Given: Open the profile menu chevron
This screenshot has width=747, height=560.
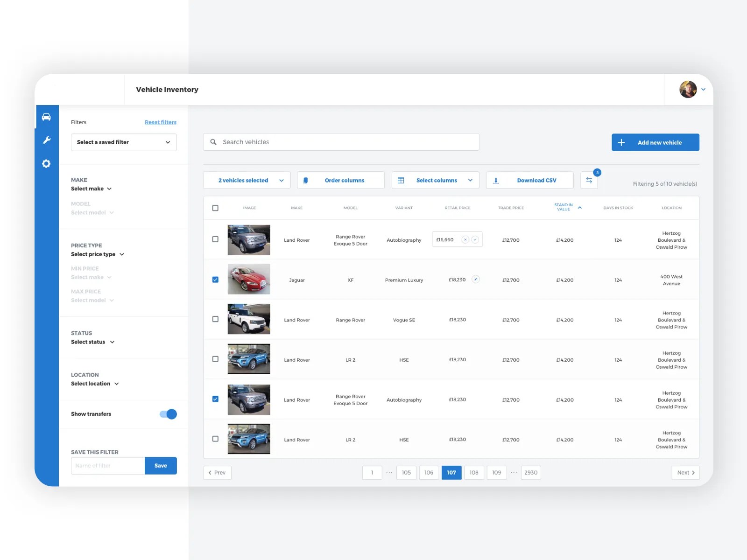Looking at the screenshot, I should click(703, 89).
